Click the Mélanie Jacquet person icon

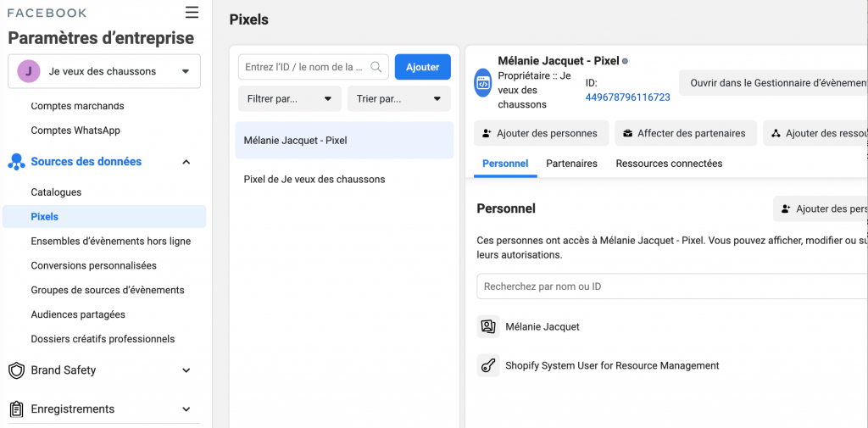(x=487, y=326)
